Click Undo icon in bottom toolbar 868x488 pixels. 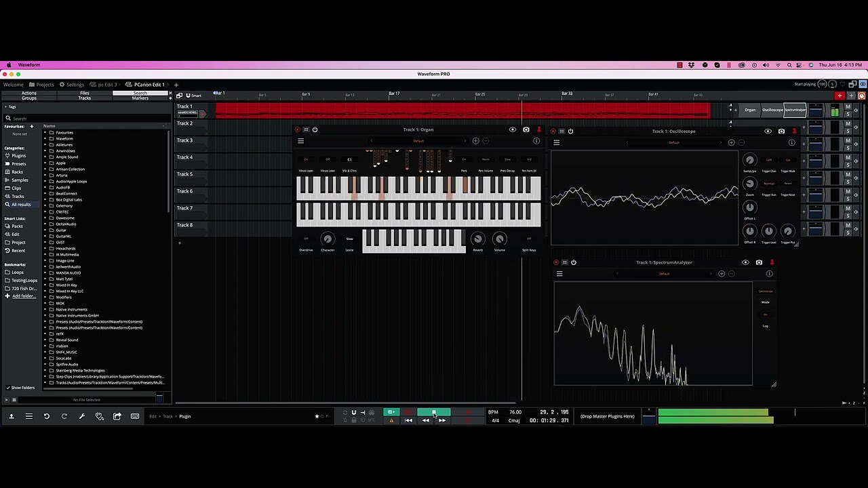[46, 416]
